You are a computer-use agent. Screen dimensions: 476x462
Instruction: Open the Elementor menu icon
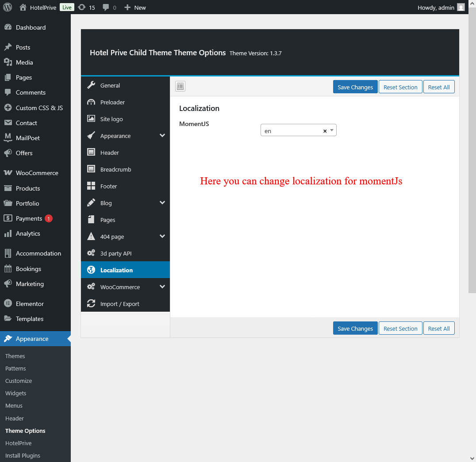tap(8, 304)
